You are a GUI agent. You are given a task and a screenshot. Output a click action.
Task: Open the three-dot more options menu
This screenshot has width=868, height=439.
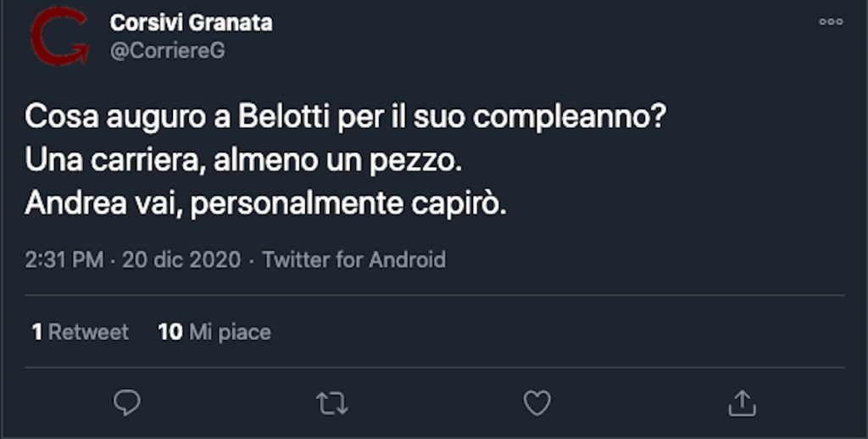pos(831,22)
